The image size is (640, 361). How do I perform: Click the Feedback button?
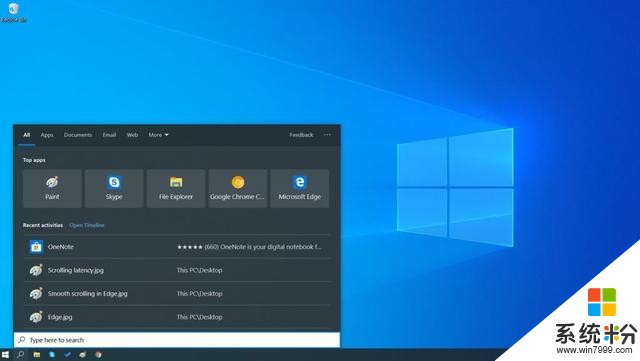pos(301,135)
